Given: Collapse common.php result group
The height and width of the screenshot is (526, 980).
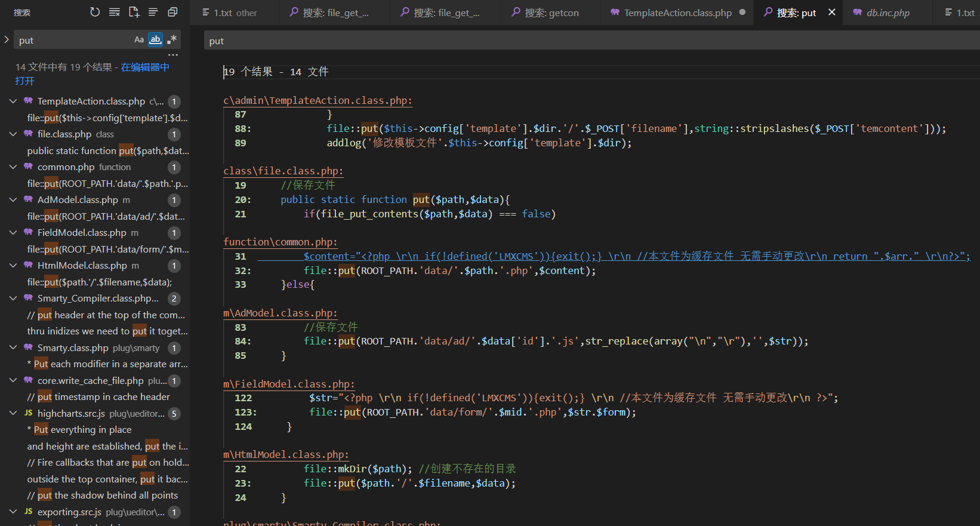Looking at the screenshot, I should pos(13,167).
